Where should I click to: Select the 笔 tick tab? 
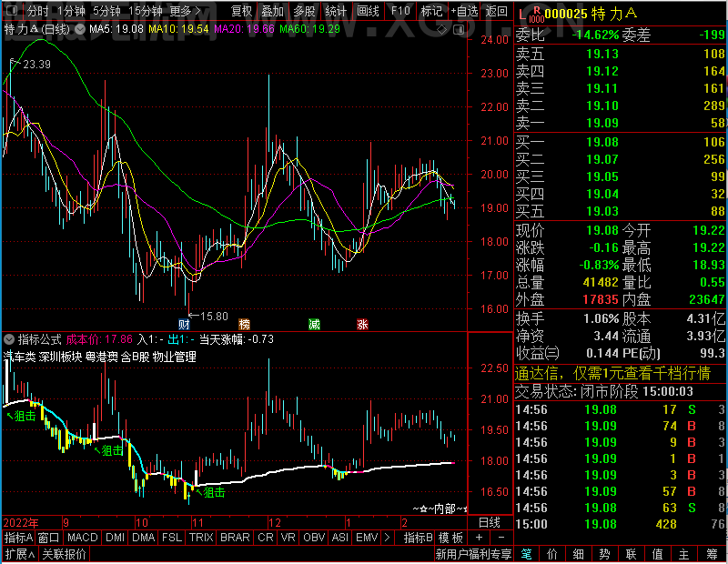[x=527, y=554]
